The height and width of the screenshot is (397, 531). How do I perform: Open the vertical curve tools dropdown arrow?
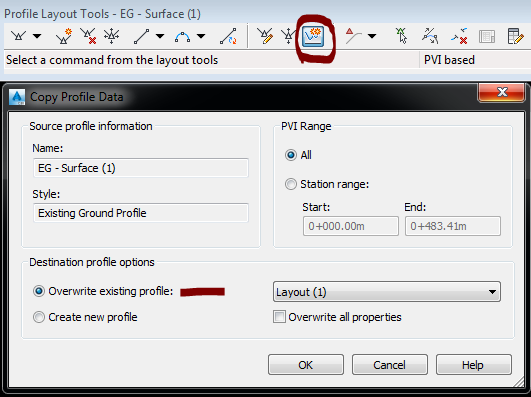tap(201, 36)
